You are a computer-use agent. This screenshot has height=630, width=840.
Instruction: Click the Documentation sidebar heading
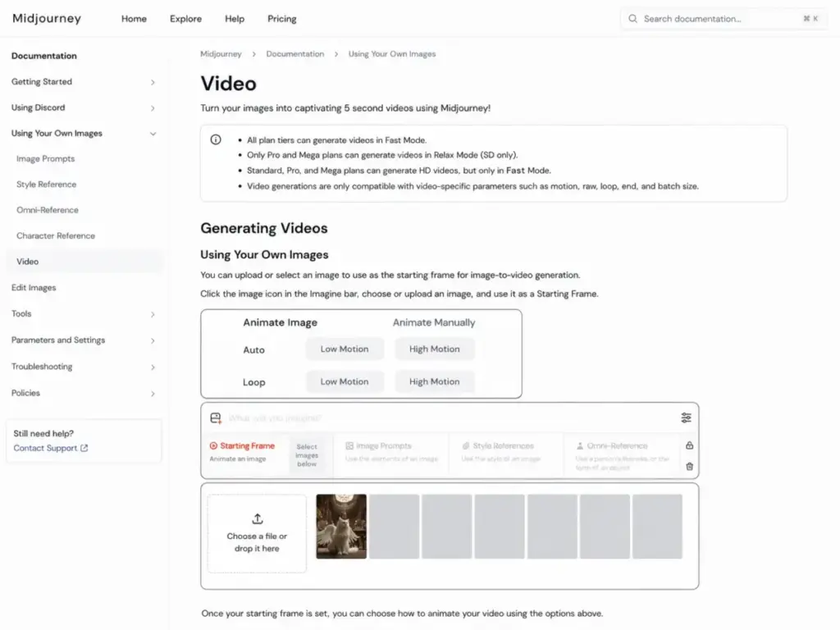[x=44, y=56]
